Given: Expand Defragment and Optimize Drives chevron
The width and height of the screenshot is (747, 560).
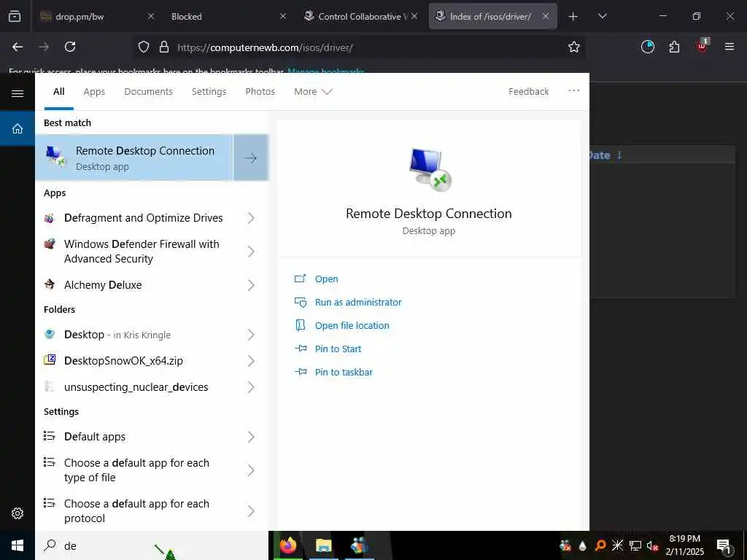Looking at the screenshot, I should click(251, 218).
